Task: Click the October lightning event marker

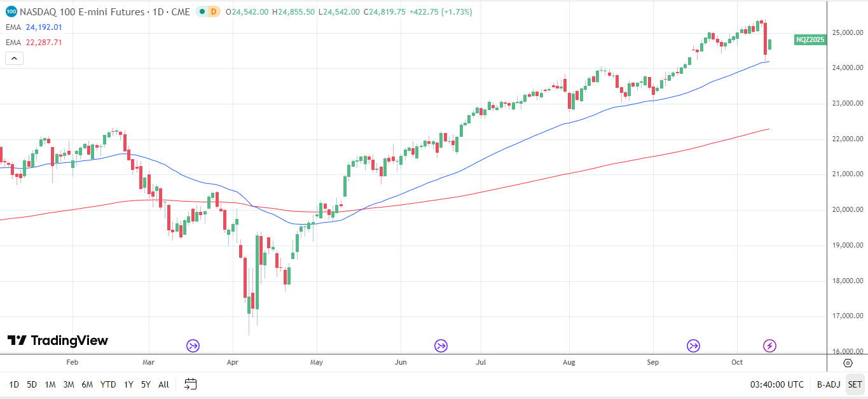Action: click(x=769, y=346)
